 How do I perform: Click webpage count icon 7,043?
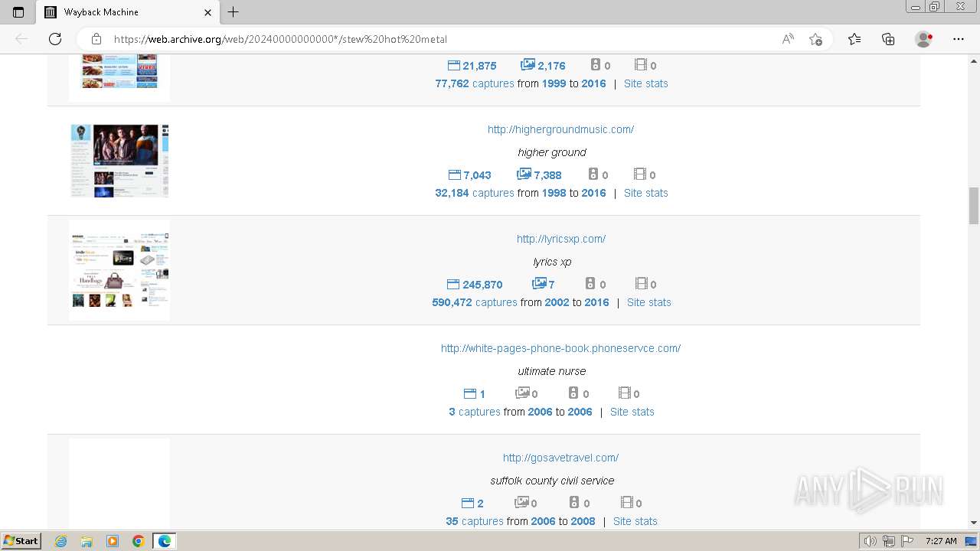pyautogui.click(x=454, y=174)
